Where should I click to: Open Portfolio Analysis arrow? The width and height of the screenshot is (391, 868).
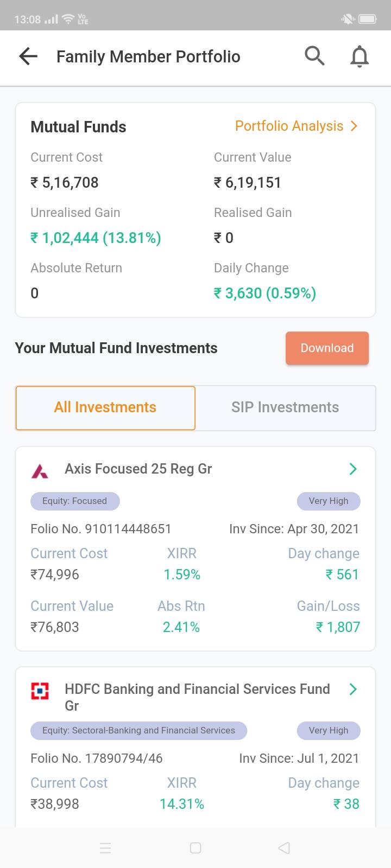pyautogui.click(x=354, y=126)
